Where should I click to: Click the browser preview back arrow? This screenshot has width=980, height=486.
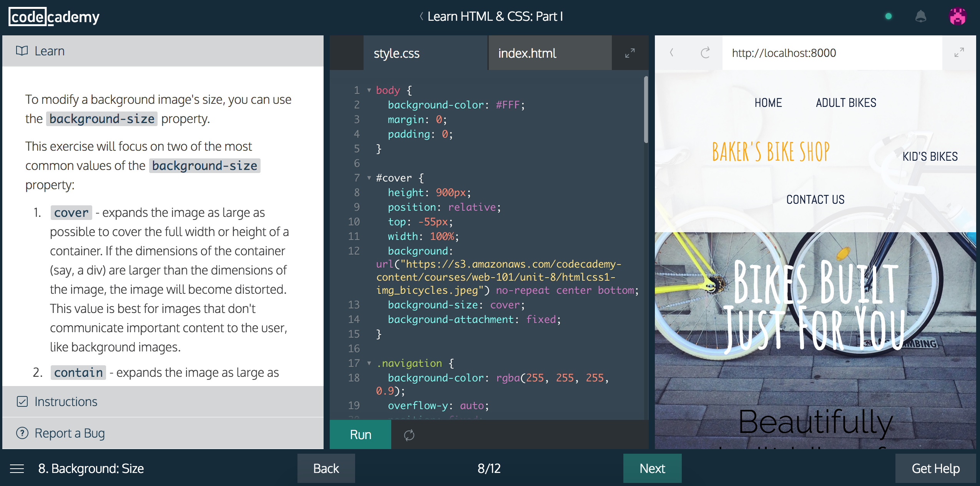(671, 52)
